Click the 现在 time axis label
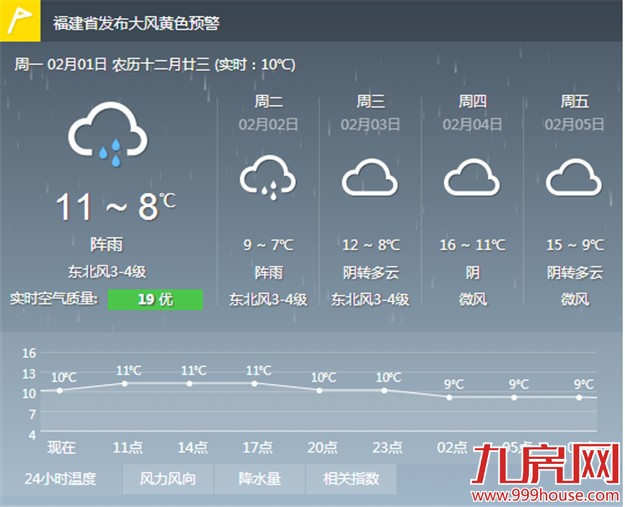Viewport: 625px width, 507px height. (61, 448)
